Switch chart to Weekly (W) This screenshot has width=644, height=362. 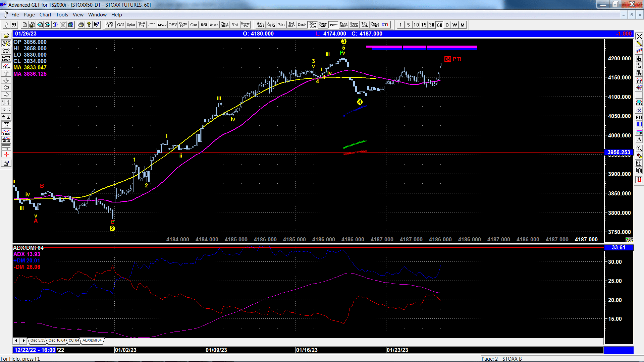455,25
